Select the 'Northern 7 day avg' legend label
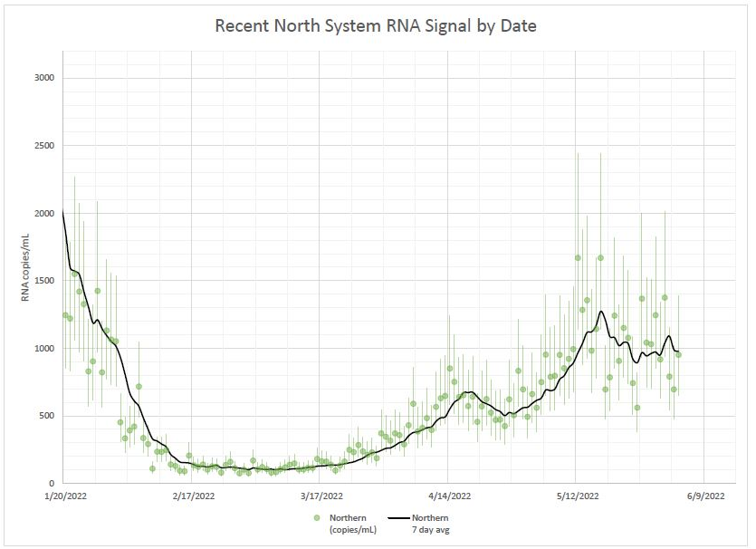The height and width of the screenshot is (549, 756). coord(433,523)
